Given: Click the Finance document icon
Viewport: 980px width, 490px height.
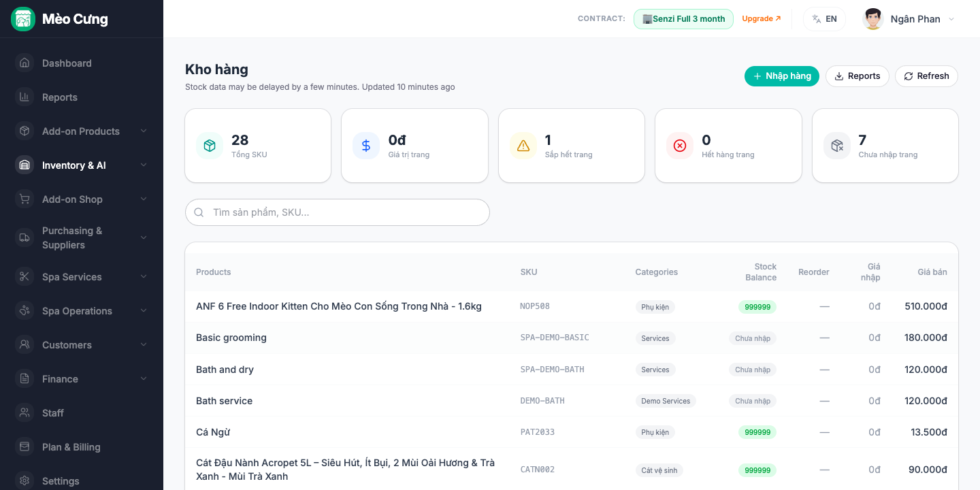Looking at the screenshot, I should 24,378.
